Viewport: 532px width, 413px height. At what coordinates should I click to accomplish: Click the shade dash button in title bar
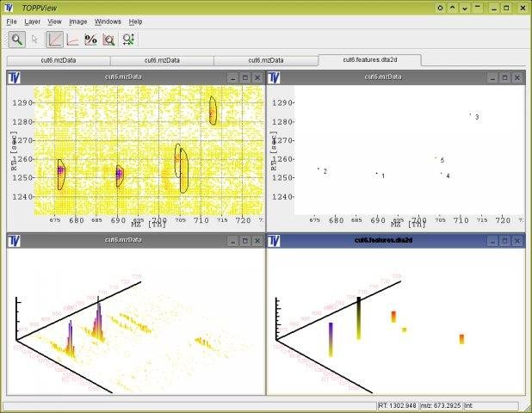(478, 8)
